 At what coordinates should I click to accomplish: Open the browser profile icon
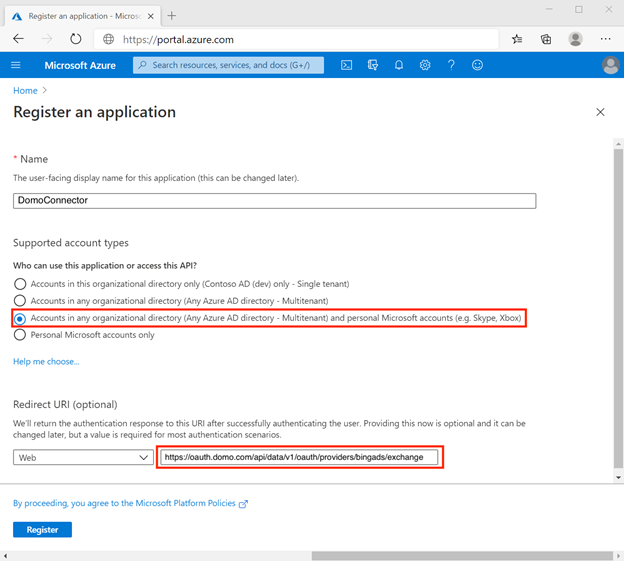[x=575, y=39]
